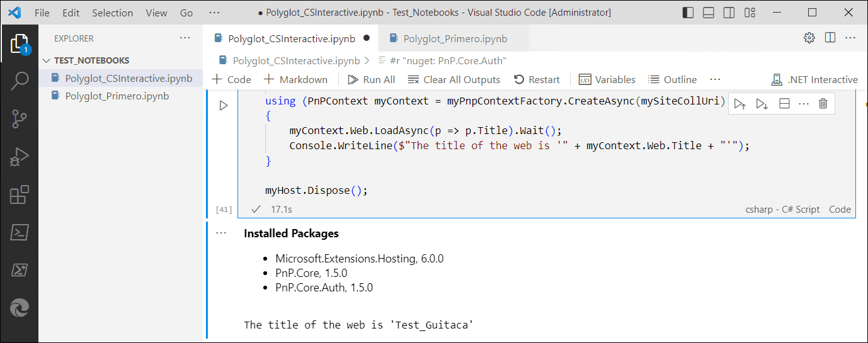The height and width of the screenshot is (343, 868).
Task: Click the EXPLORER panel title
Action: point(74,38)
